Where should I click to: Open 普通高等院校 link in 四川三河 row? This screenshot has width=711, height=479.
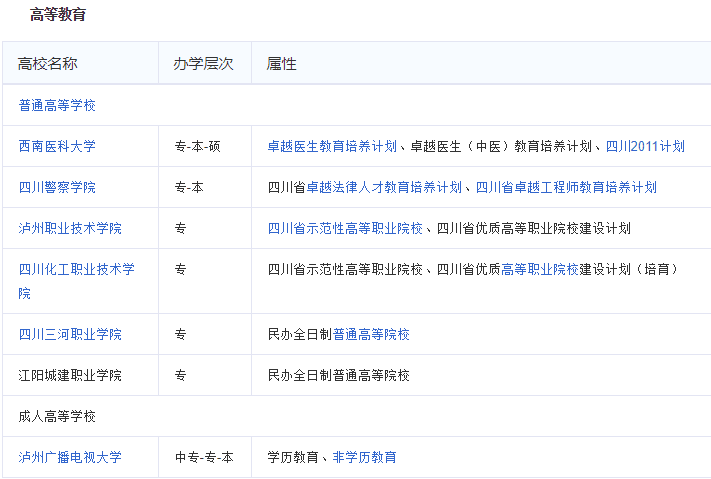coord(371,334)
